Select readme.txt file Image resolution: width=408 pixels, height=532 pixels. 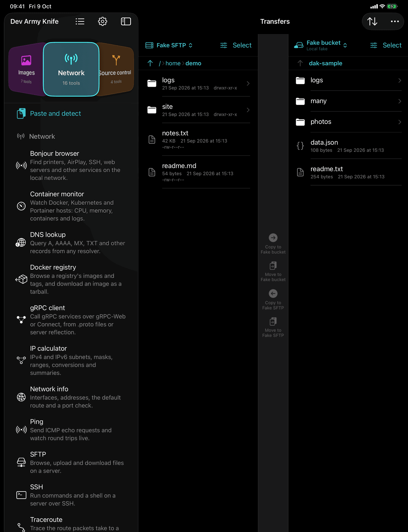(348, 172)
